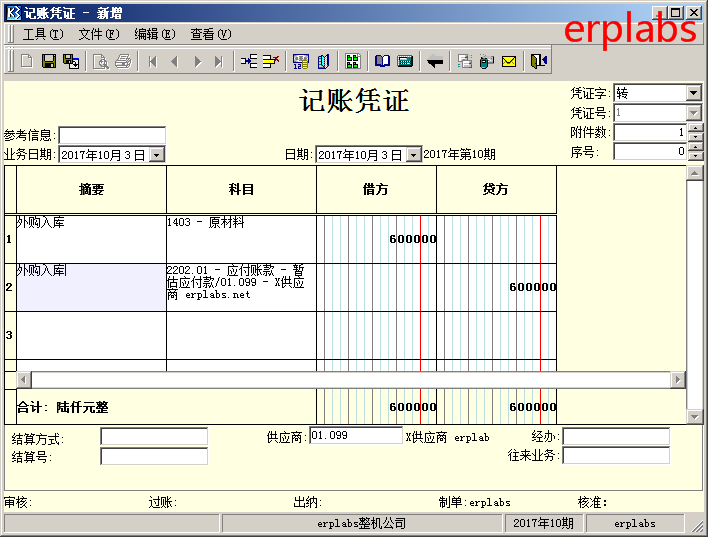Image resolution: width=708 pixels, height=537 pixels.
Task: Click the vertical scrollbar down arrow
Action: point(694,417)
